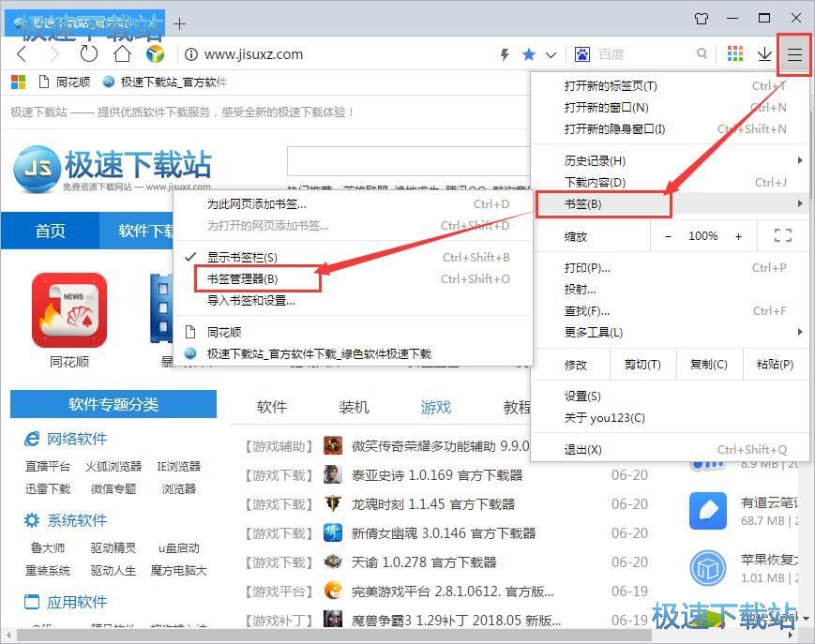
Task: Expand the 历史记录(H) submenu
Action: point(670,161)
